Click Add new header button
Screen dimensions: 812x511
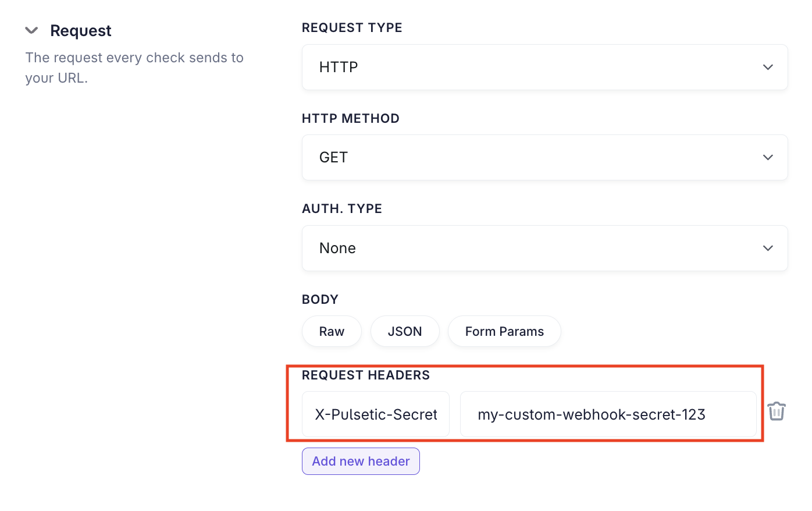coord(361,461)
